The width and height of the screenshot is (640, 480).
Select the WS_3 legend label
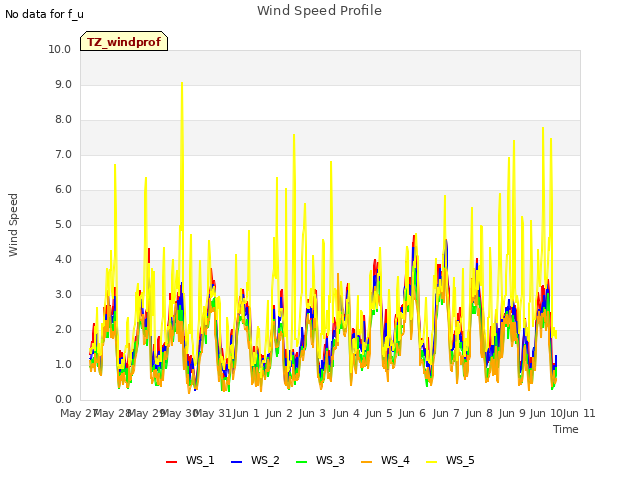pos(330,460)
